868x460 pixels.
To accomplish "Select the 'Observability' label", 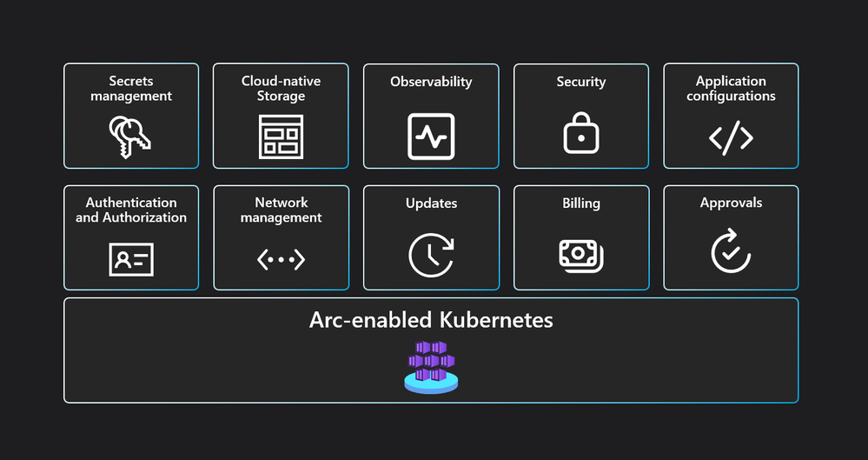I will 431,82.
